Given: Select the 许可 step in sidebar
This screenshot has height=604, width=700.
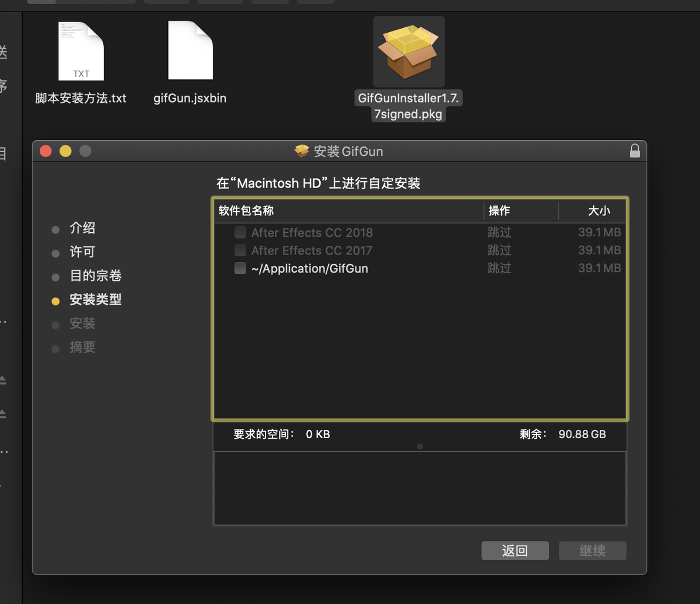Looking at the screenshot, I should tap(82, 252).
